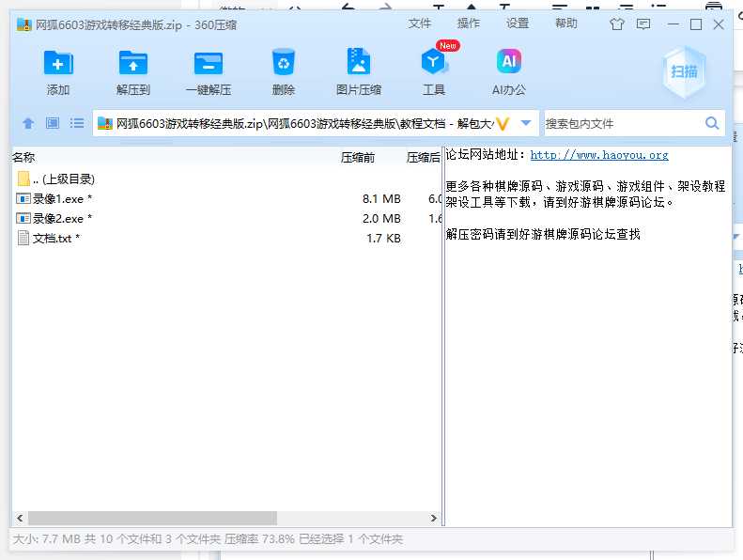Expand the address path dropdown arrow
743x560 pixels.
click(525, 123)
